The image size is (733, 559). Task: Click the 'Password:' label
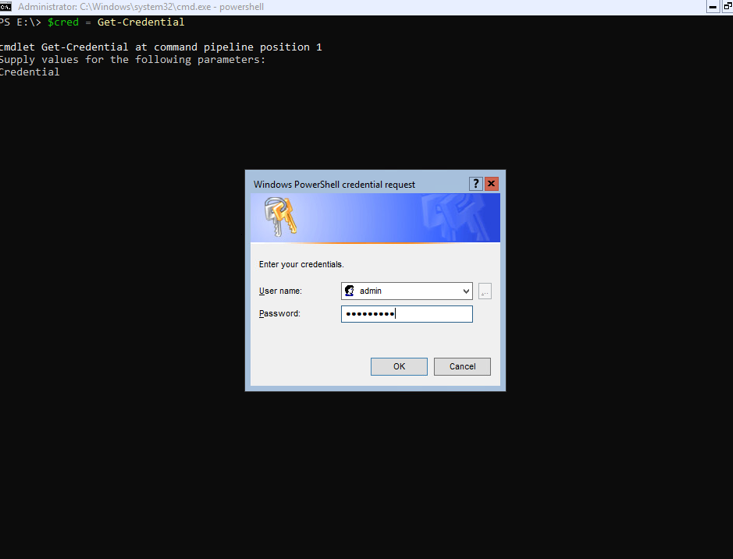coord(280,313)
